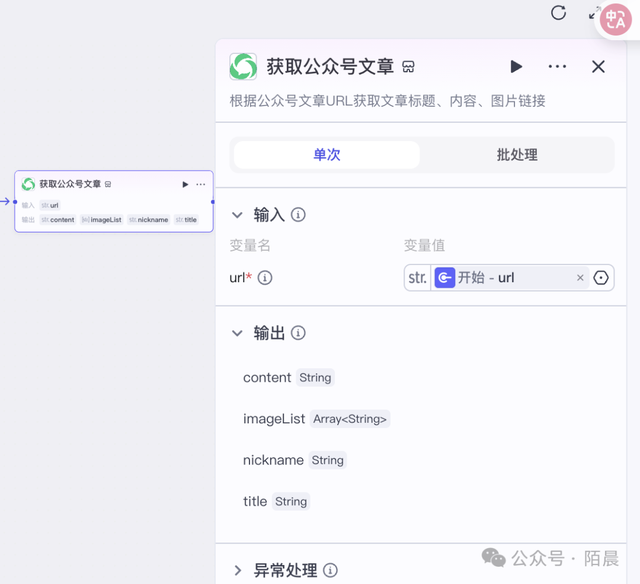Click the canvas node's right output port
The width and height of the screenshot is (640, 584).
(x=213, y=202)
